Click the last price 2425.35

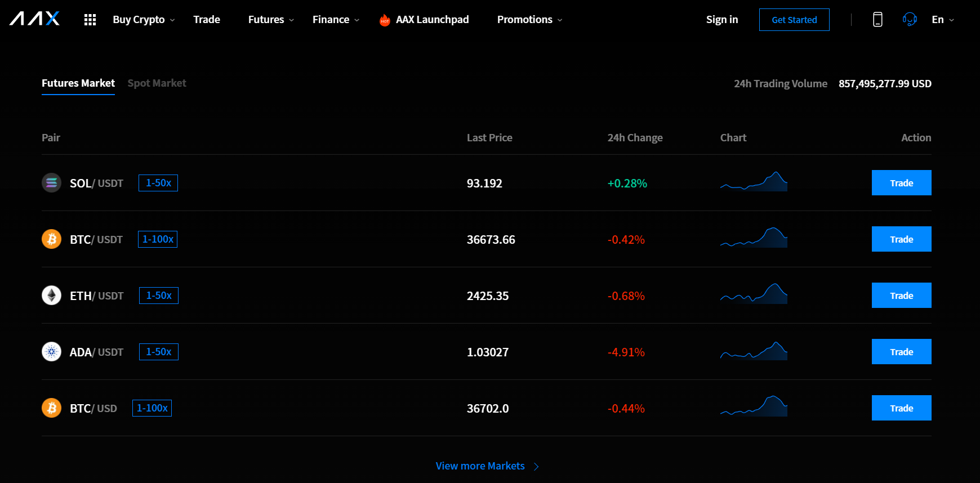click(x=488, y=296)
